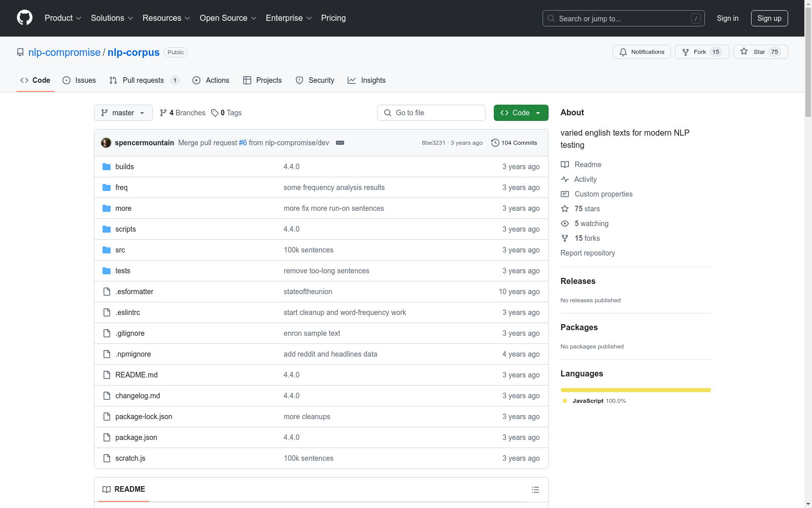Click the builds folder icon
812x508 pixels.
click(107, 167)
